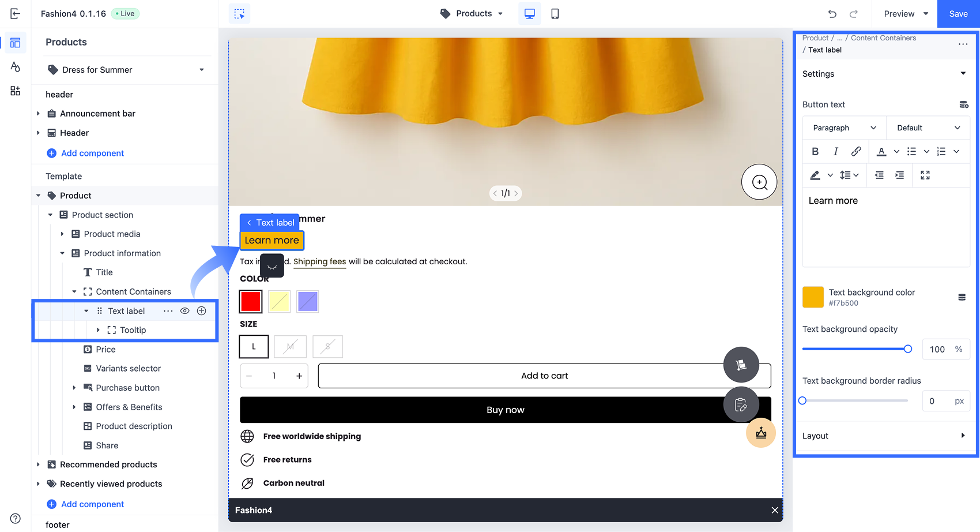Expand the Layout section
The height and width of the screenshot is (532, 980).
click(x=884, y=436)
